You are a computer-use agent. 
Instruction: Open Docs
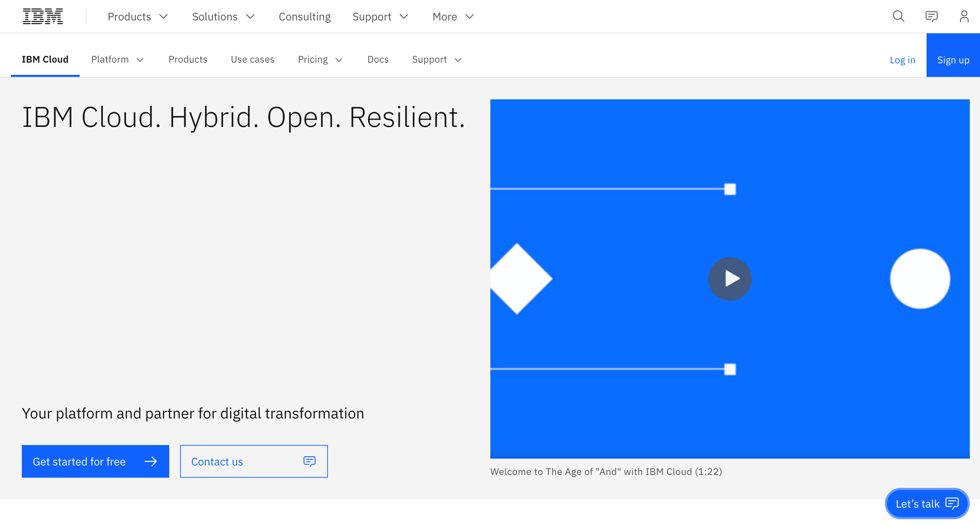pyautogui.click(x=378, y=59)
